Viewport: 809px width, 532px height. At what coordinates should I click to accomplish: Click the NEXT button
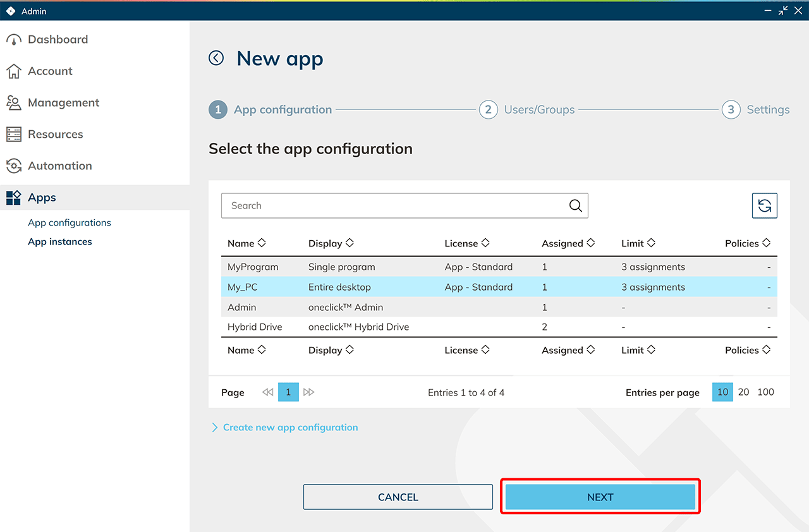coord(600,497)
